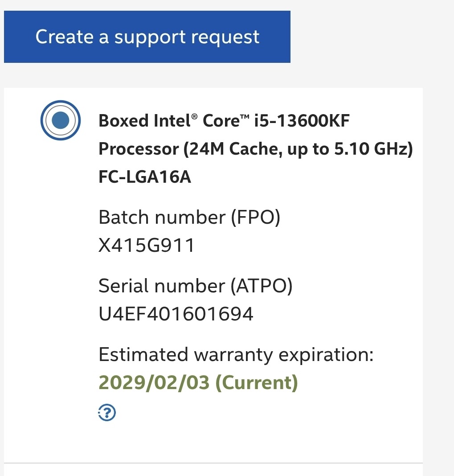
Task: Click the ATPO abbreviation in parentheses
Action: click(261, 286)
